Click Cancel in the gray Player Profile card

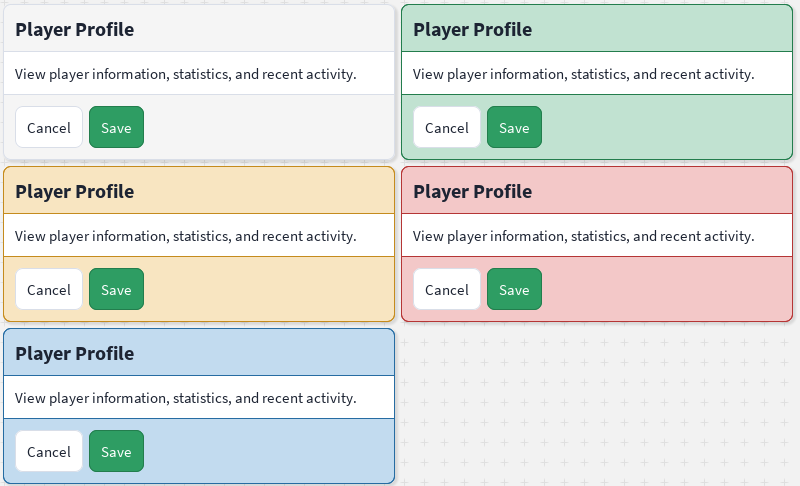pos(49,127)
